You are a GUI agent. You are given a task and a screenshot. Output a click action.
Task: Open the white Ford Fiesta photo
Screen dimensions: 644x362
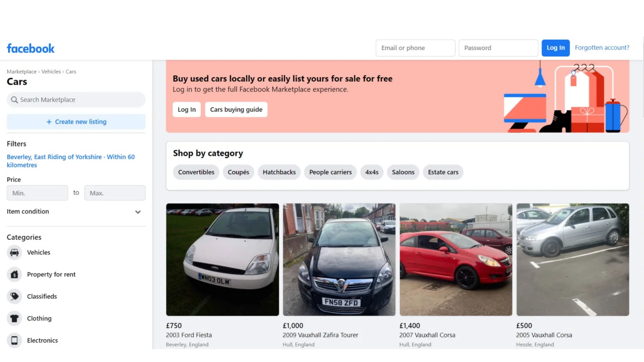(x=222, y=260)
